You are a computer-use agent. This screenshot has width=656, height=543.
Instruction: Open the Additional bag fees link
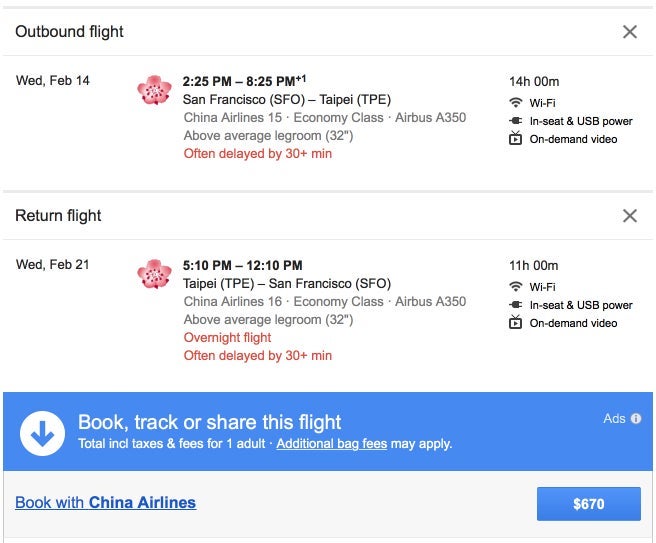tap(331, 443)
